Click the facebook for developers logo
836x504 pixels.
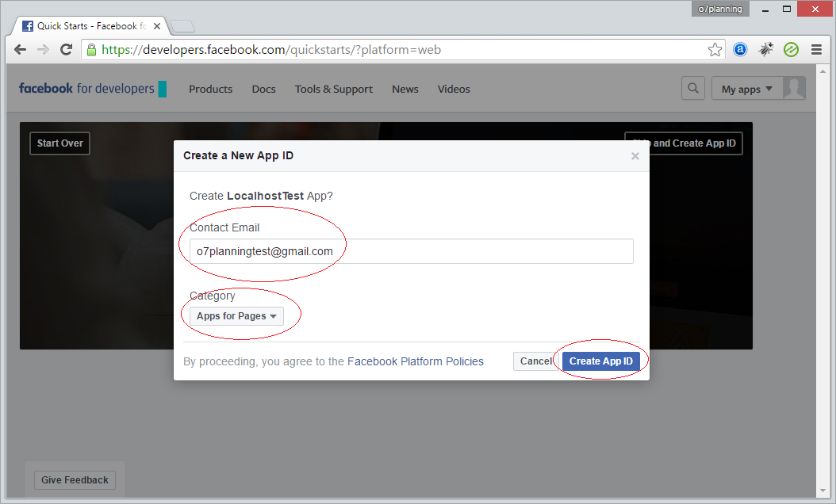(x=92, y=89)
